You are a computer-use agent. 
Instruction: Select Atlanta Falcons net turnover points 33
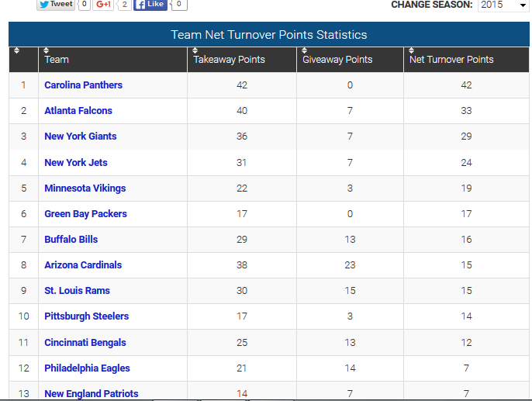coord(466,111)
